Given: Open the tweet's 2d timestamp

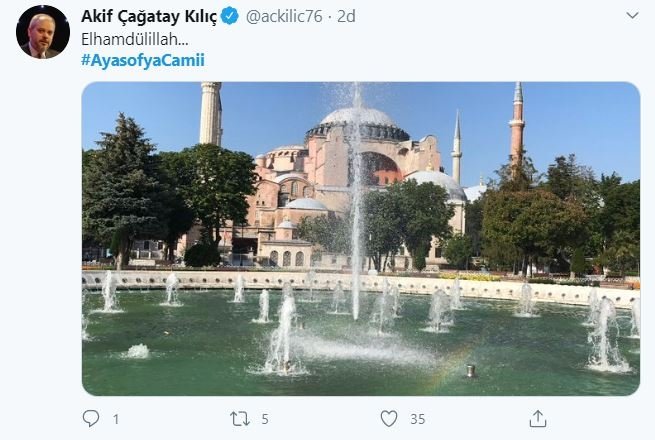Looking at the screenshot, I should 346,16.
